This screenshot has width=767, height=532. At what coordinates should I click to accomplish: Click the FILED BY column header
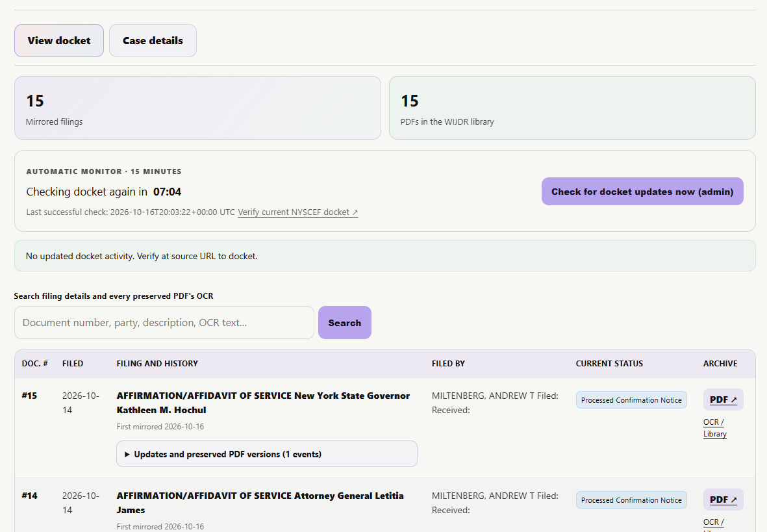[448, 364]
